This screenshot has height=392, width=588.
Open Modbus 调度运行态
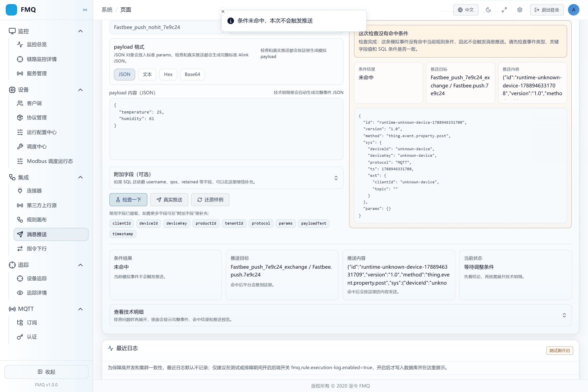pos(51,161)
